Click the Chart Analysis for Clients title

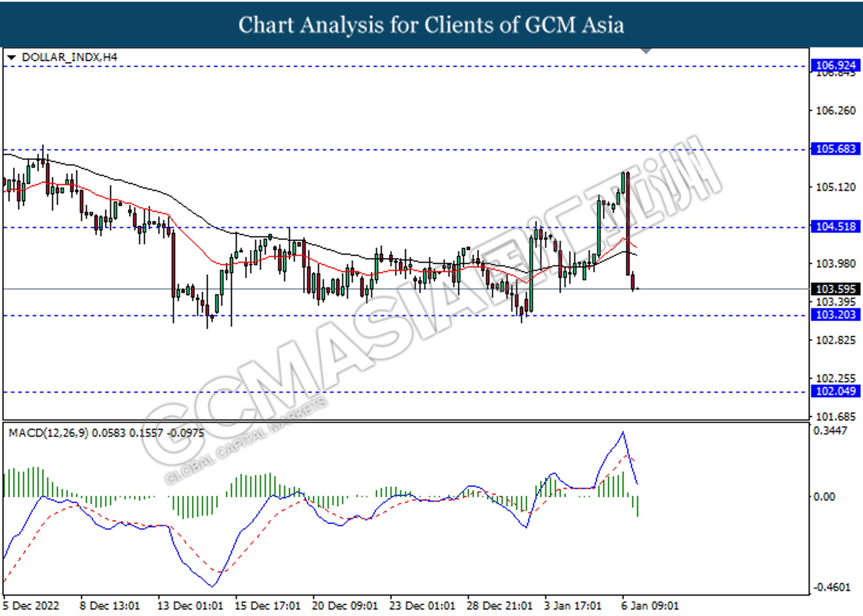point(431,25)
